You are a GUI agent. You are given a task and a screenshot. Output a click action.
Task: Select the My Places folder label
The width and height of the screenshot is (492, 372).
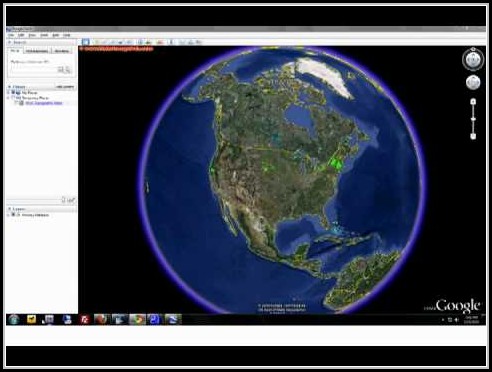point(30,93)
